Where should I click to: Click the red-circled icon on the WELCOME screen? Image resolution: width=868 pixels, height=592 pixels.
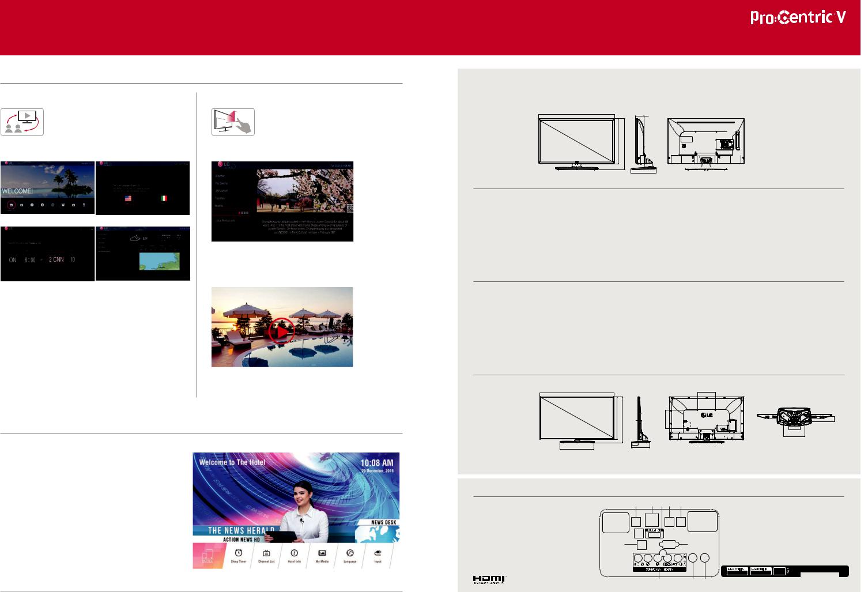(x=10, y=205)
